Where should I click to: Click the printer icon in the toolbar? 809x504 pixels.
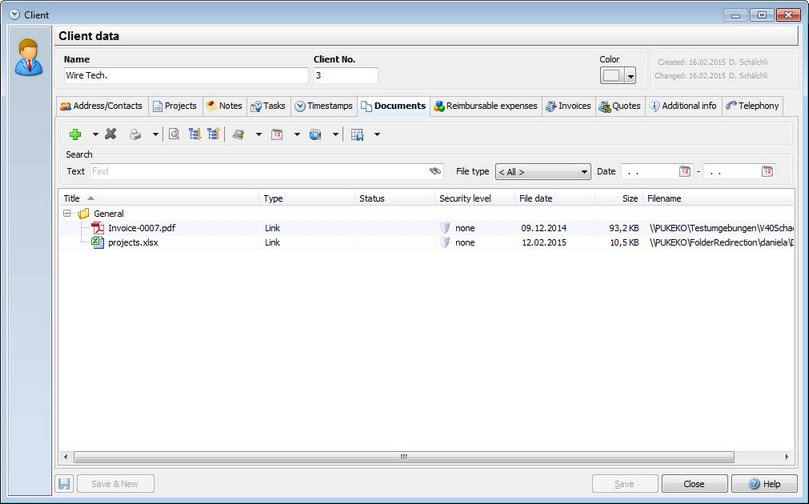point(135,135)
